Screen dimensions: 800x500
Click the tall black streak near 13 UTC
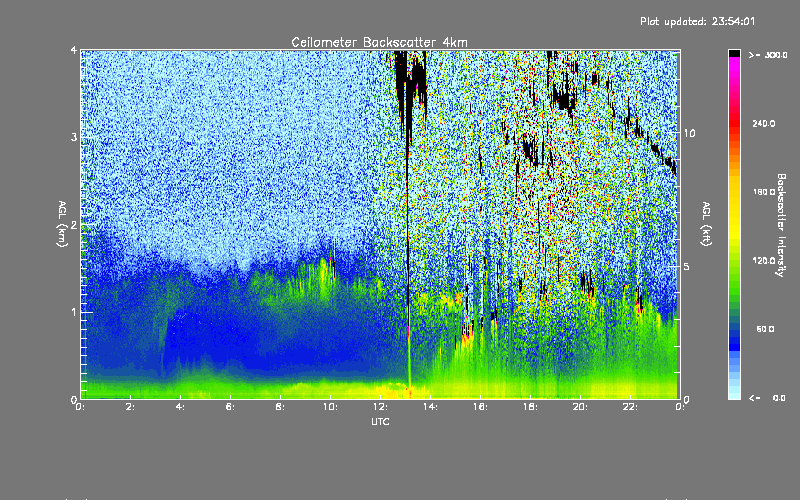point(408,219)
